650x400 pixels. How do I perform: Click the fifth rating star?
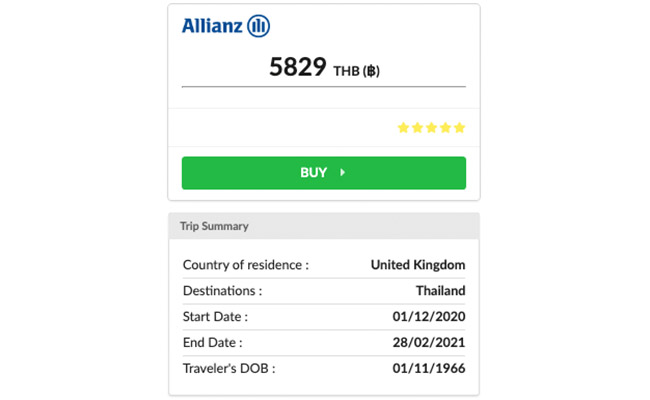pos(459,128)
